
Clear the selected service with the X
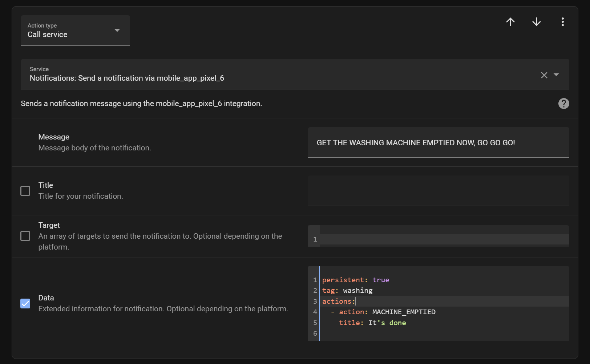pos(544,75)
